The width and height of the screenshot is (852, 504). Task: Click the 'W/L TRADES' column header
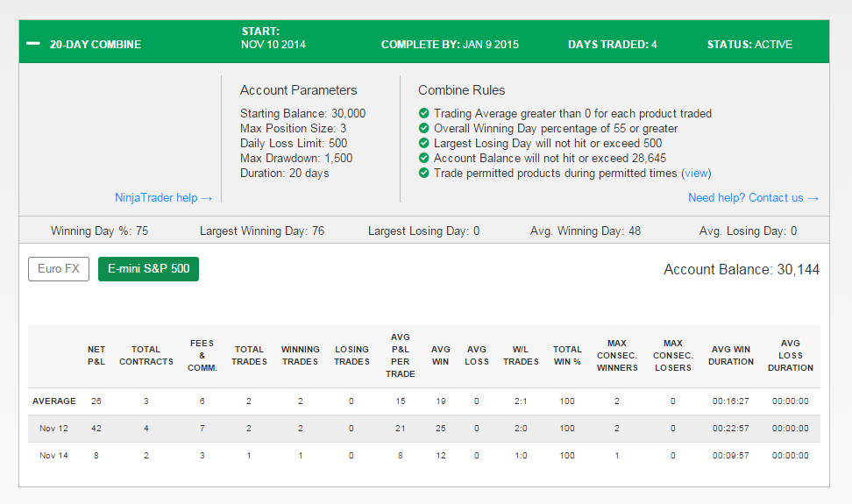pyautogui.click(x=521, y=355)
